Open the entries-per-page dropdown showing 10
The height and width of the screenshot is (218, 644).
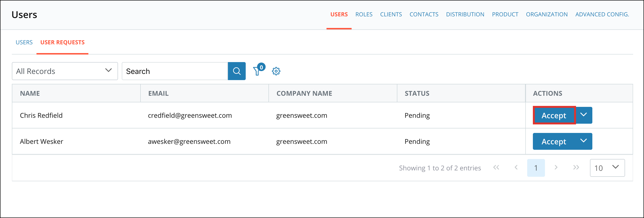tap(607, 168)
